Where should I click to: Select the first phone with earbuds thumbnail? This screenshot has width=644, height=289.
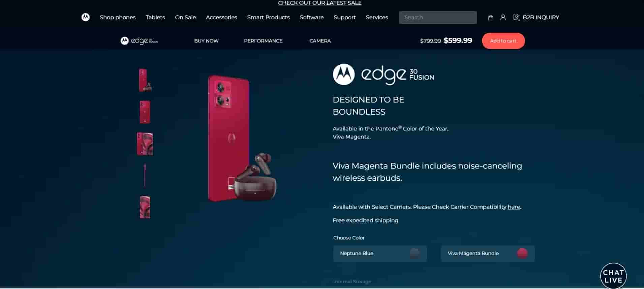145,80
